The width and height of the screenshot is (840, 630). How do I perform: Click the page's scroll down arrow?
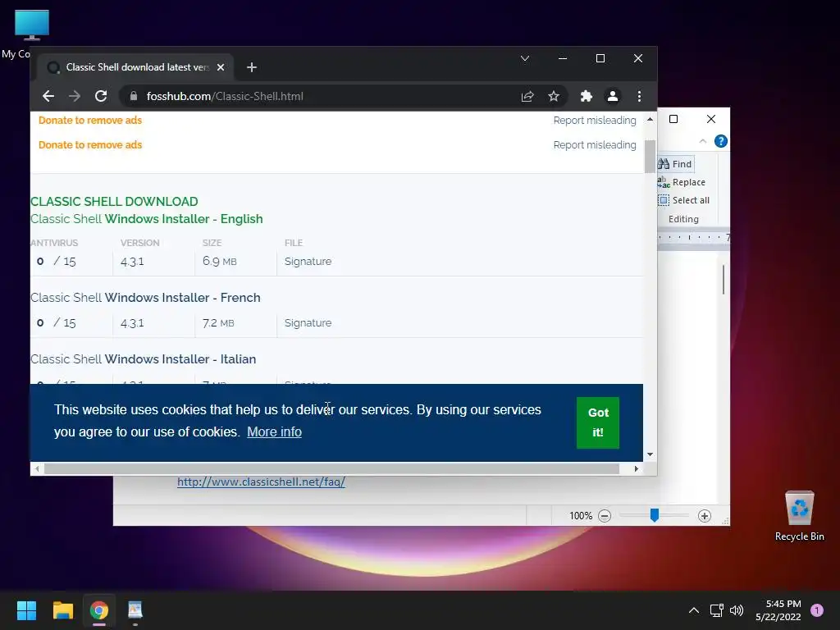[x=650, y=454]
